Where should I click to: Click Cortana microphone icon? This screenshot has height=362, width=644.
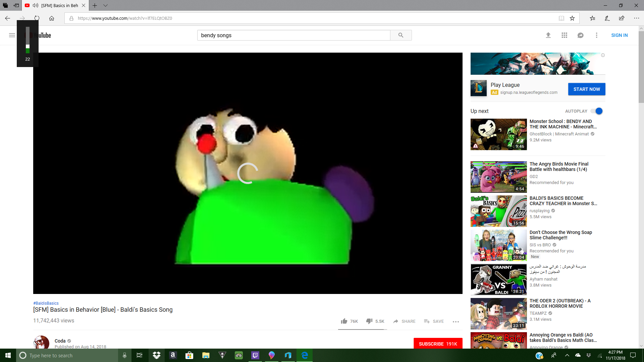(124, 355)
